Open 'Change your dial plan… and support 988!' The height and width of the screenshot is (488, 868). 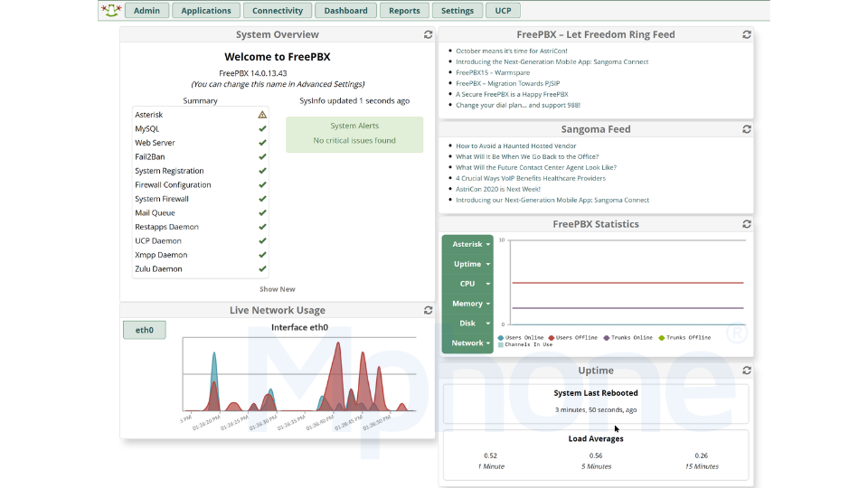(518, 105)
